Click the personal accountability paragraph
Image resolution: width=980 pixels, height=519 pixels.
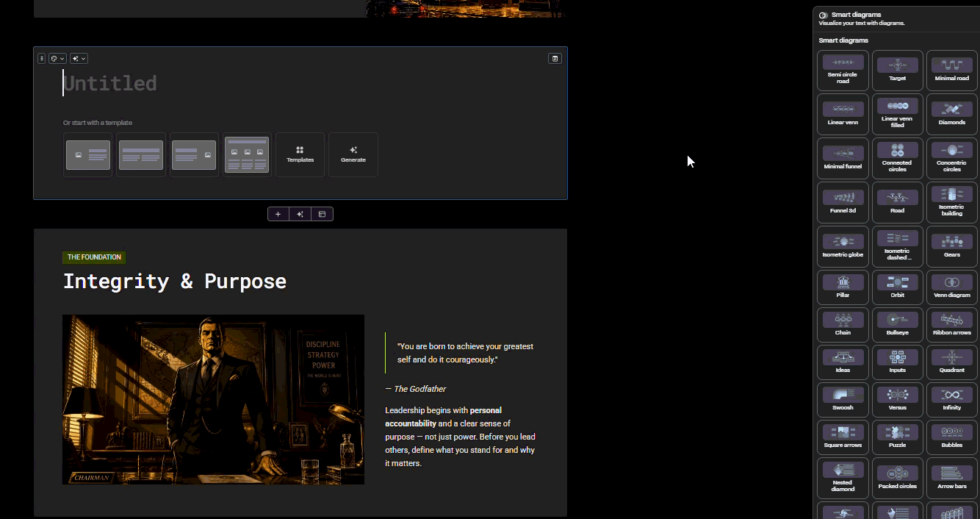coord(461,437)
